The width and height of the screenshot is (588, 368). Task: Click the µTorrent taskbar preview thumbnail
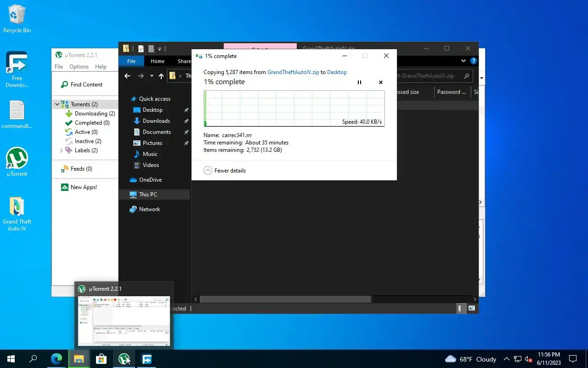(x=124, y=321)
